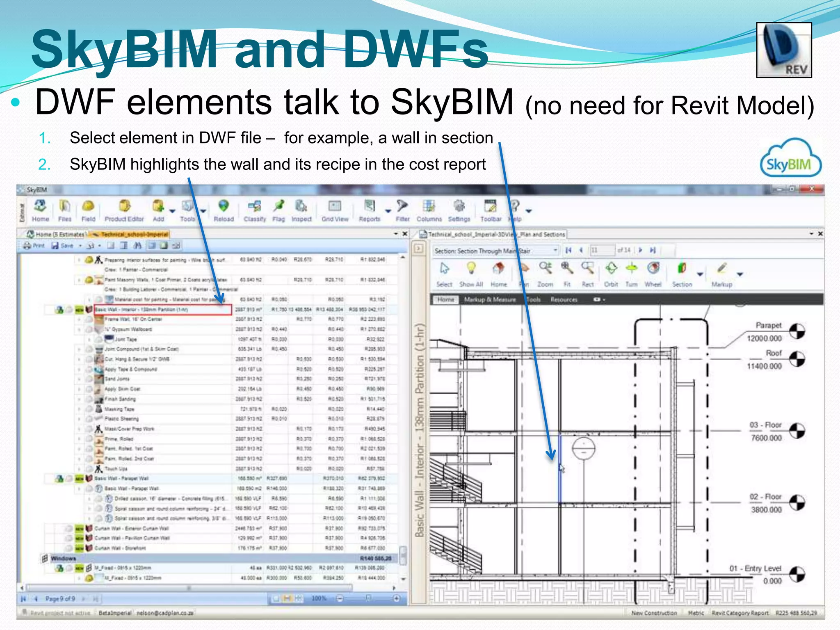Open Section Through Main Stair dropdown
The width and height of the screenshot is (840, 630).
555,250
